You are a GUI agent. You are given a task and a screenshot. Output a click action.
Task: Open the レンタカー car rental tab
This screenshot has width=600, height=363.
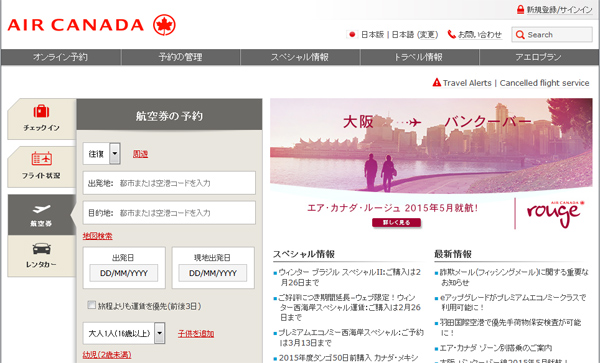tap(41, 256)
